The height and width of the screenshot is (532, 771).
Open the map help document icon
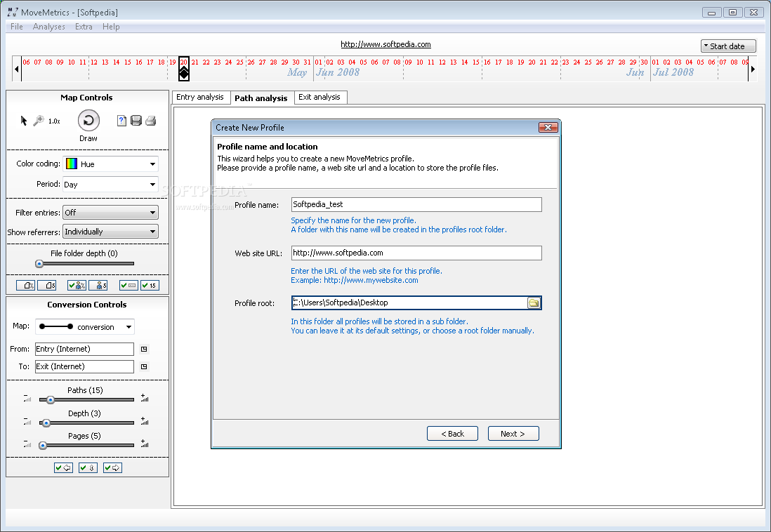(122, 121)
